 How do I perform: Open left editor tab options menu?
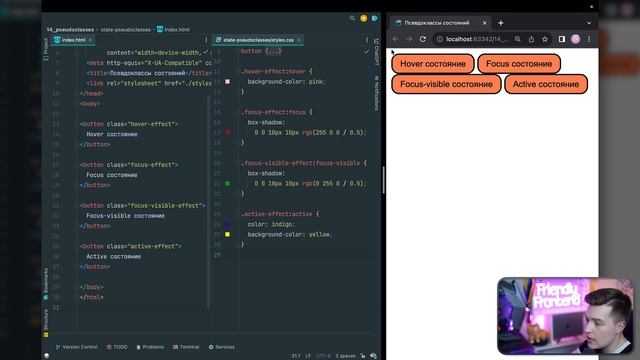(x=206, y=40)
